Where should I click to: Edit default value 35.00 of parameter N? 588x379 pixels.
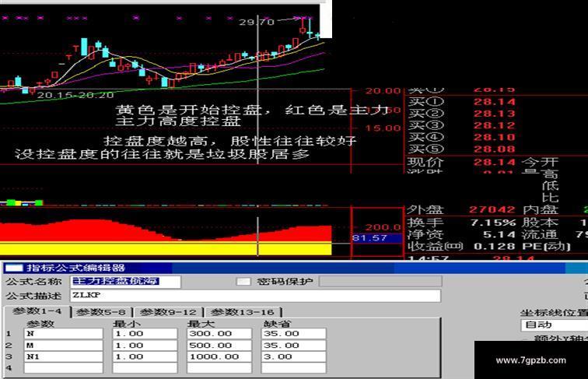point(294,334)
